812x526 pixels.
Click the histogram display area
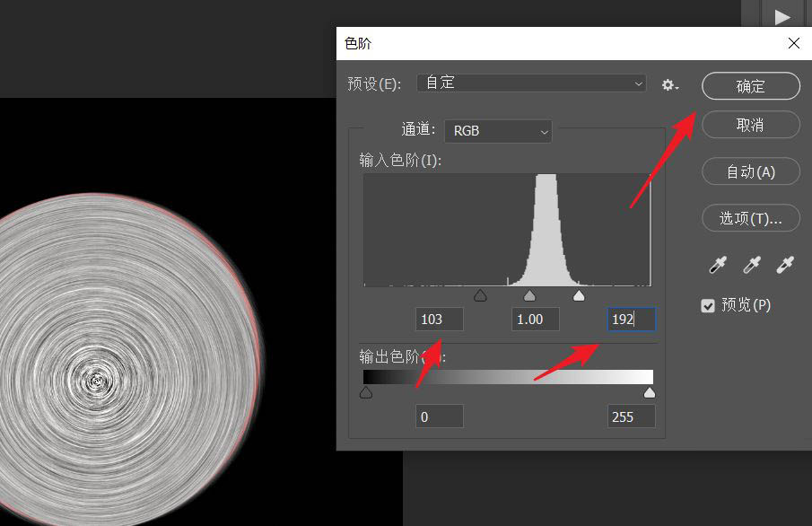pos(508,230)
